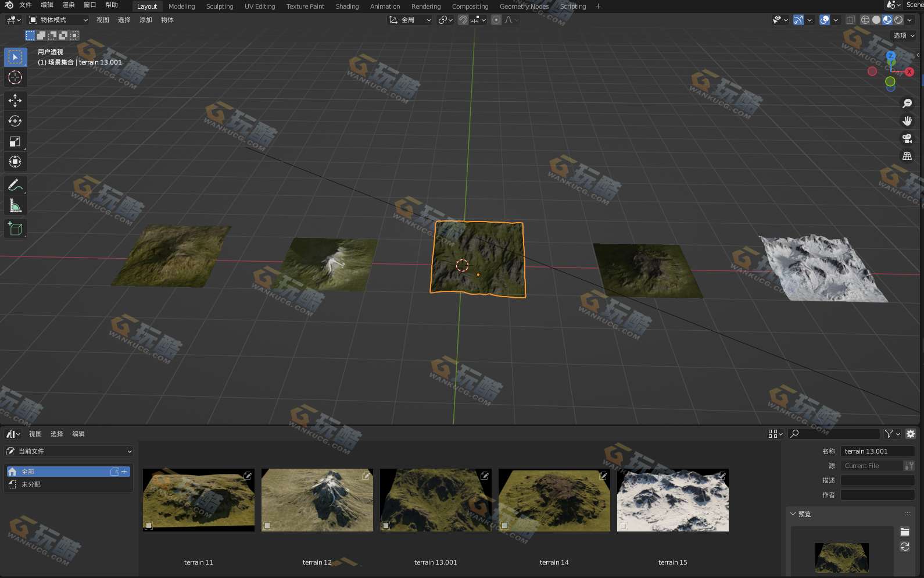This screenshot has width=924, height=578.
Task: Open the asset browser settings gear
Action: pos(911,434)
